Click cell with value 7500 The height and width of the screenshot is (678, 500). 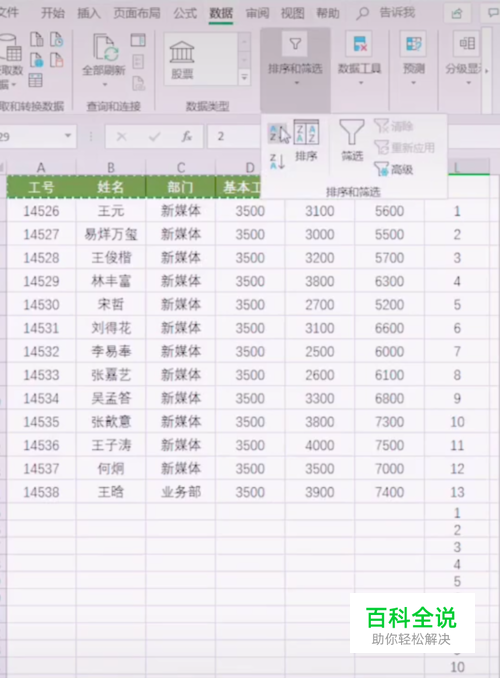389,445
